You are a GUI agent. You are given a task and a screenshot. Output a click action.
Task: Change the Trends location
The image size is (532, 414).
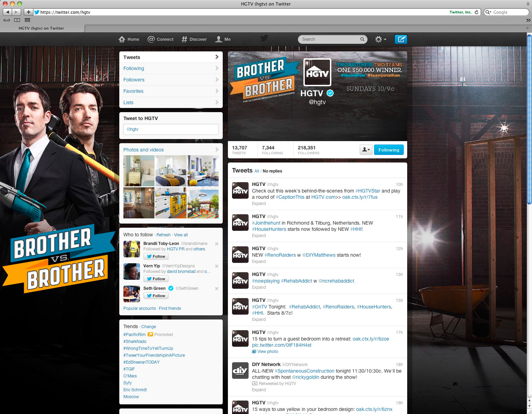tap(149, 327)
